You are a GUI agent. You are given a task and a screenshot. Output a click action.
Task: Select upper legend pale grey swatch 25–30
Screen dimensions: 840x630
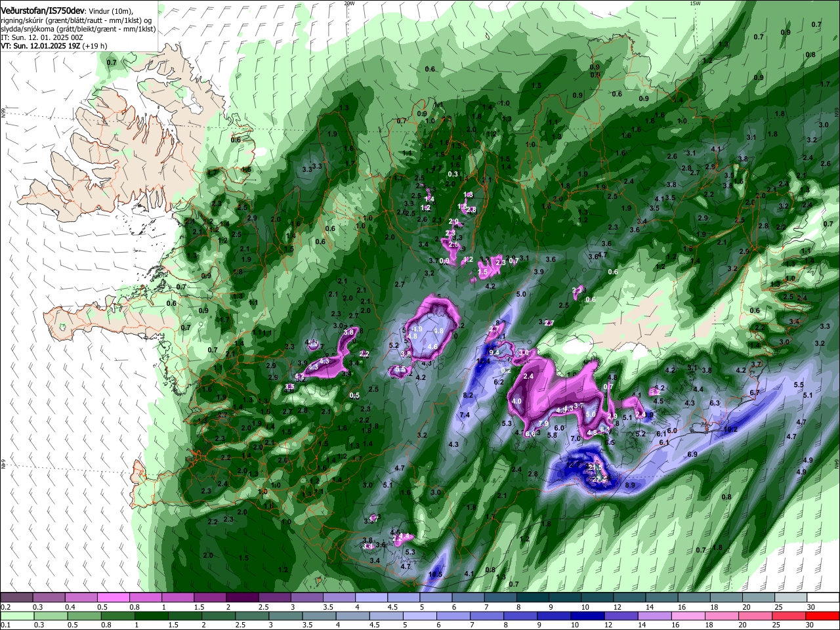(791, 598)
